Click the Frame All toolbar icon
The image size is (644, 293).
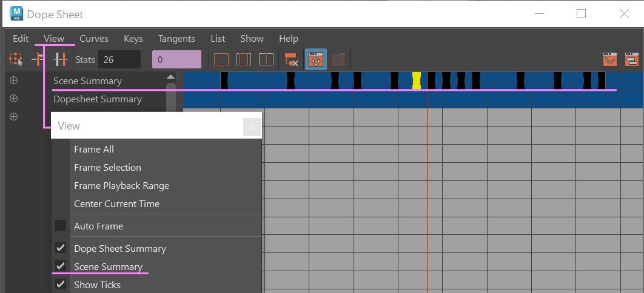click(x=221, y=59)
